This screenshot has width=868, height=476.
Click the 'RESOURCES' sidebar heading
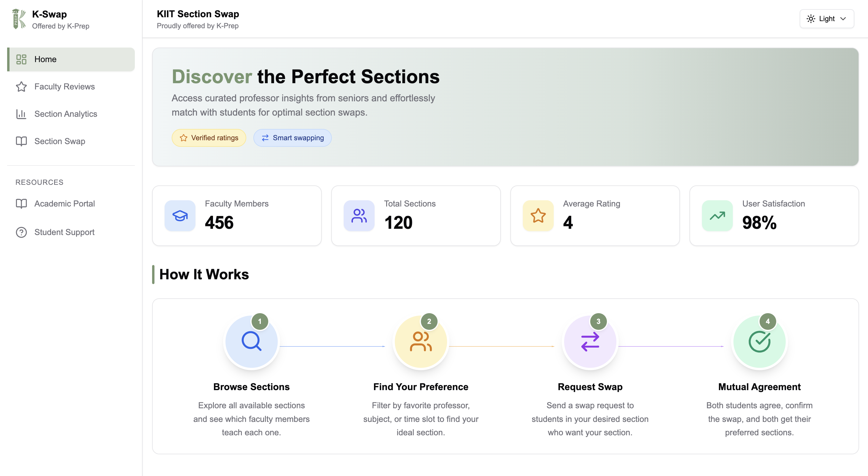tap(40, 182)
